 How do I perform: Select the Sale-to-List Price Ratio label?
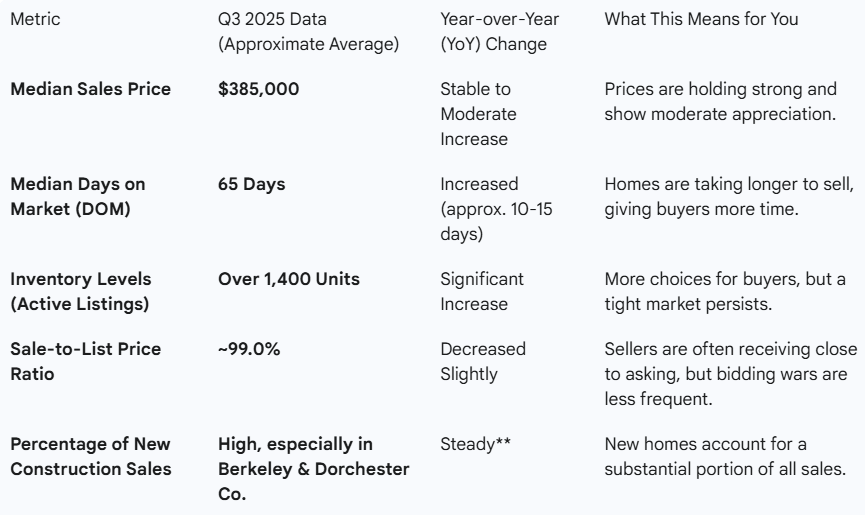86,361
